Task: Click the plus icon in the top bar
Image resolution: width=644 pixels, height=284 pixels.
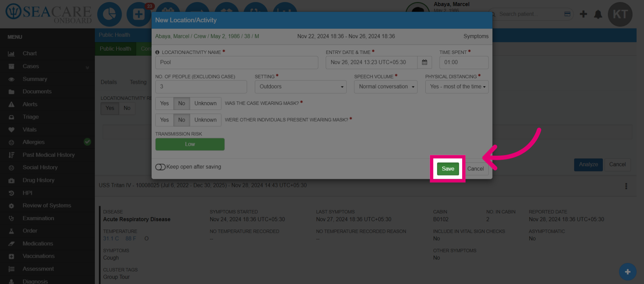Action: click(583, 14)
